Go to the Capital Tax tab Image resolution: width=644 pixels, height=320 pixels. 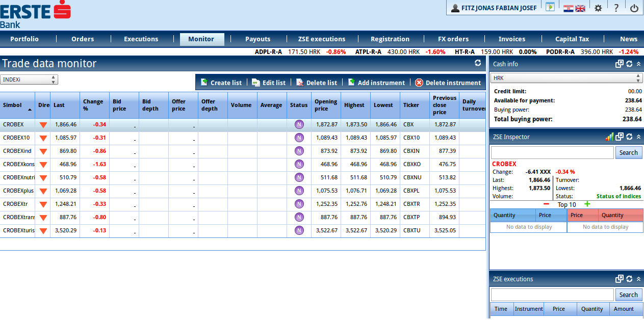coord(572,39)
